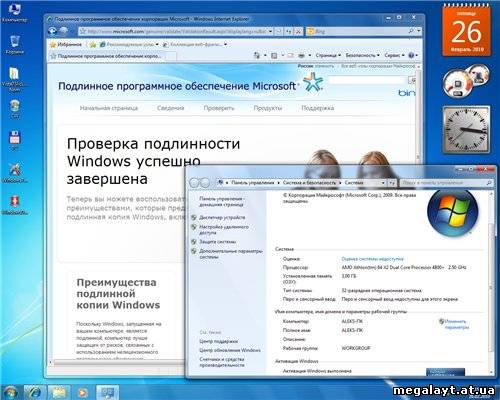
Task: Click the search box on Microsoft web page
Action: pyautogui.click(x=368, y=80)
